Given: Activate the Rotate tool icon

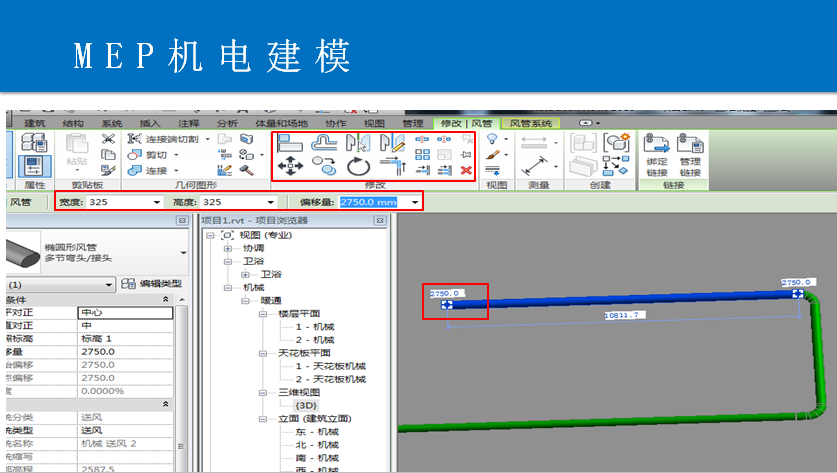Looking at the screenshot, I should (x=358, y=167).
